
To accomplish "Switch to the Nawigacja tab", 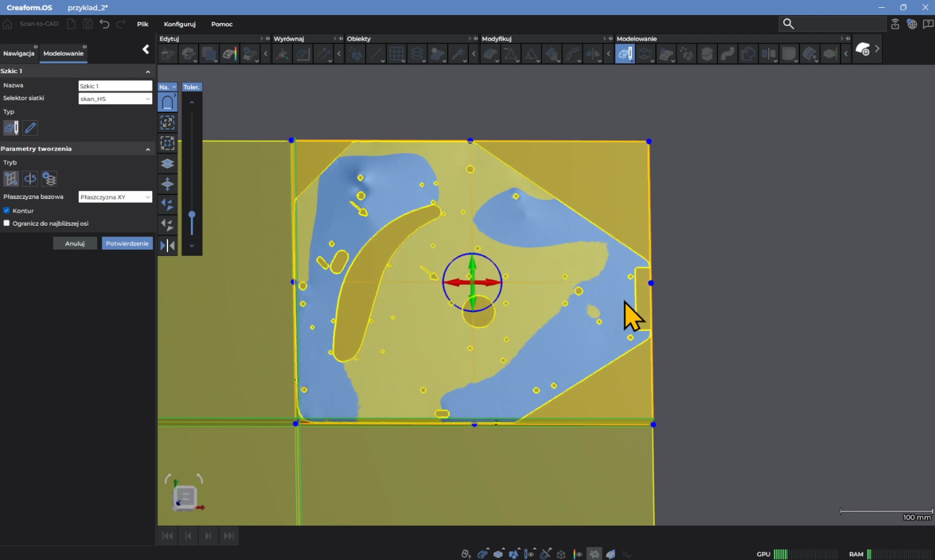I will (x=19, y=53).
